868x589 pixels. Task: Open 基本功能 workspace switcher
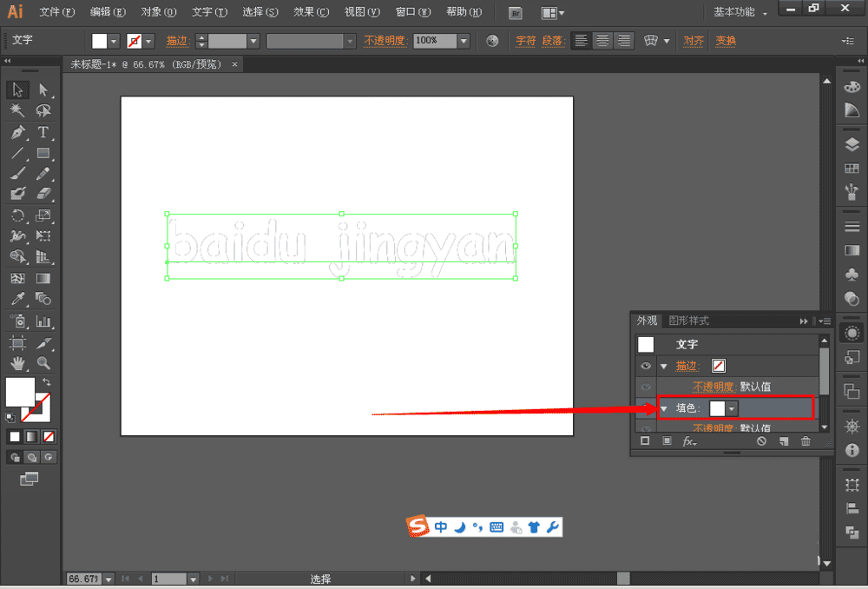[740, 12]
